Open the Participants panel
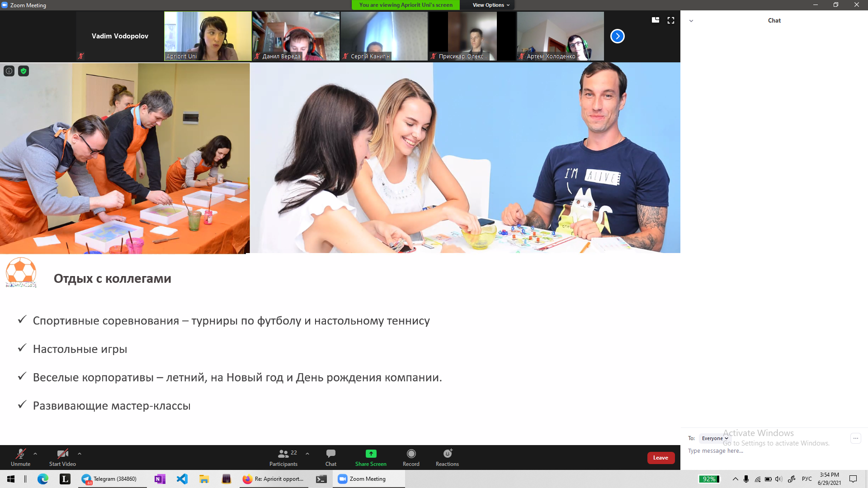Screen dimensions: 868x488 click(x=283, y=457)
